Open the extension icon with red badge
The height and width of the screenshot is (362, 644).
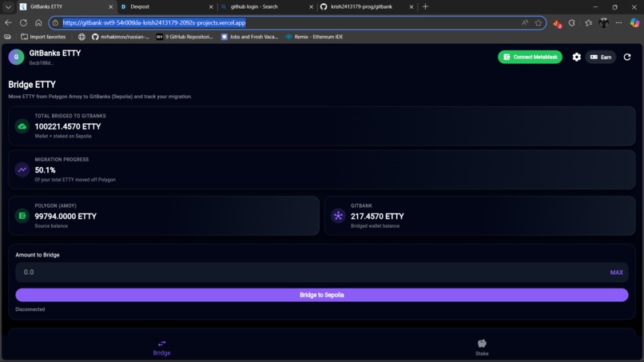557,23
